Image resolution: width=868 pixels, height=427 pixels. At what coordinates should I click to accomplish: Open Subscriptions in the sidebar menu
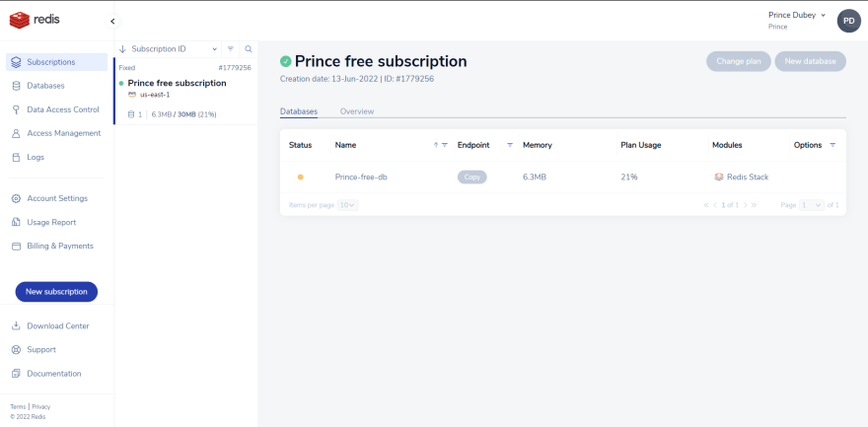(x=56, y=62)
